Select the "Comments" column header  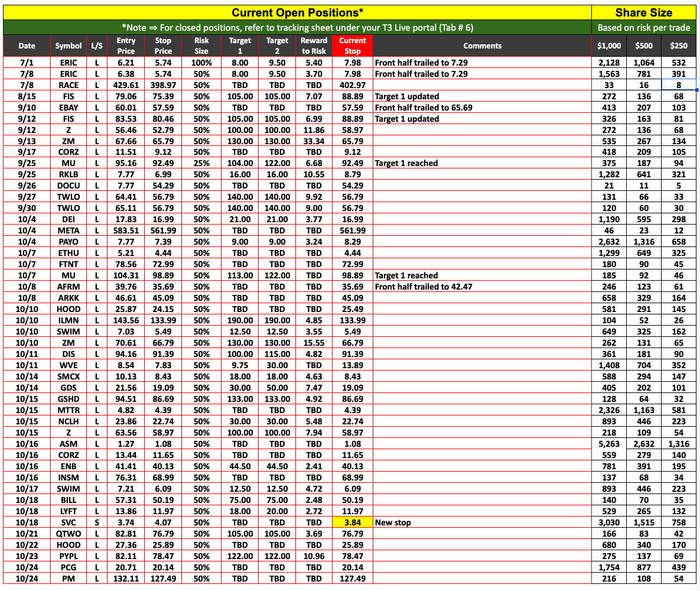[x=482, y=46]
